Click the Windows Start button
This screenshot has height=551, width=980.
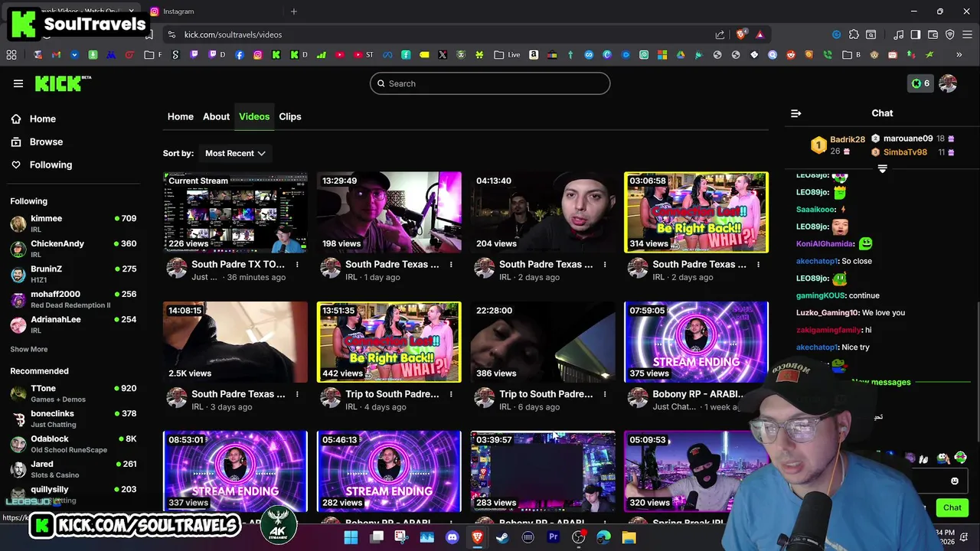click(x=351, y=538)
